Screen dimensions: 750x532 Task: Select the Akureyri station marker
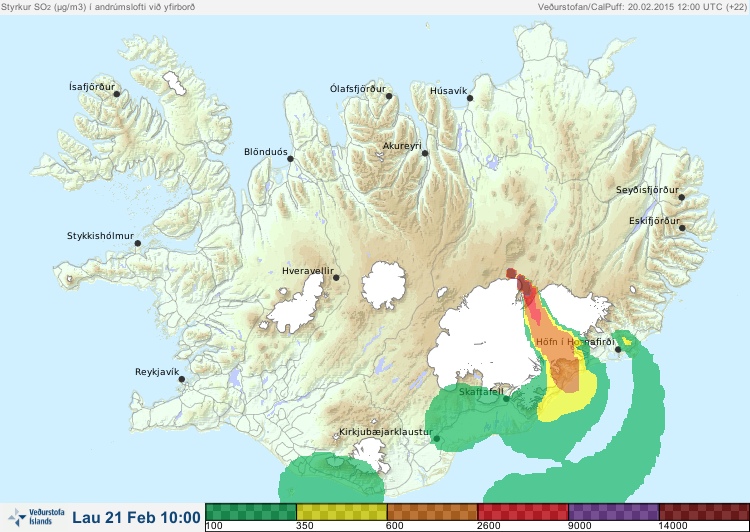click(425, 153)
